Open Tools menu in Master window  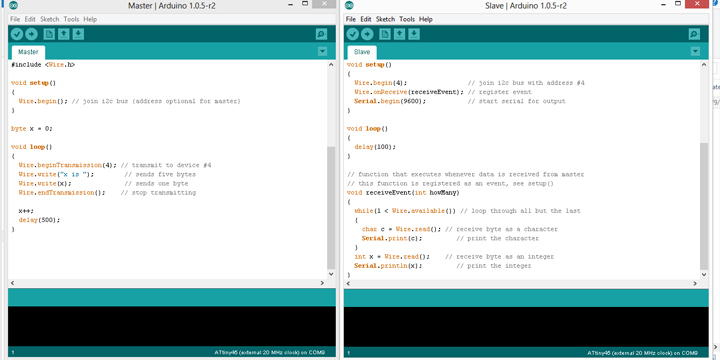71,19
